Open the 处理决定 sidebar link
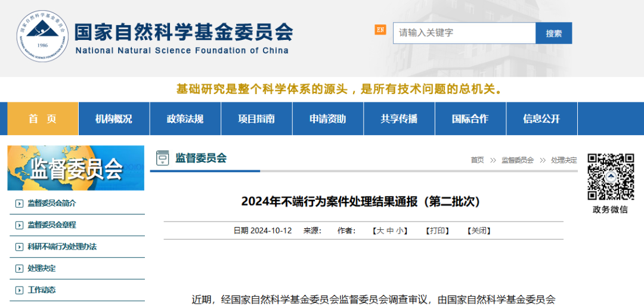 coord(42,269)
